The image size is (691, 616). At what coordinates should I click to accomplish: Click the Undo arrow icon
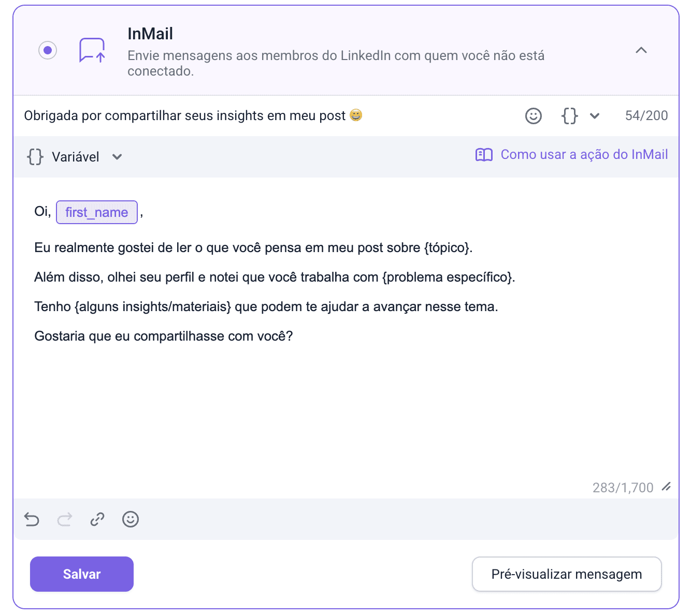point(32,519)
